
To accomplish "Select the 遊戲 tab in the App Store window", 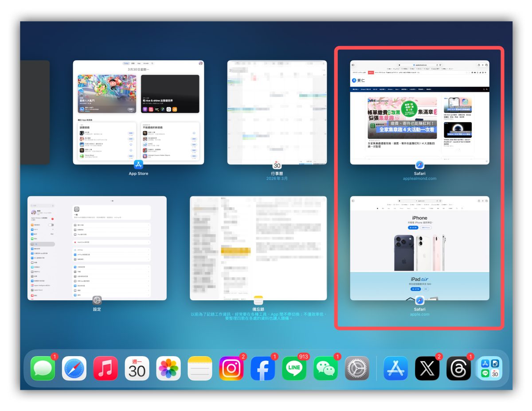I will click(x=133, y=63).
